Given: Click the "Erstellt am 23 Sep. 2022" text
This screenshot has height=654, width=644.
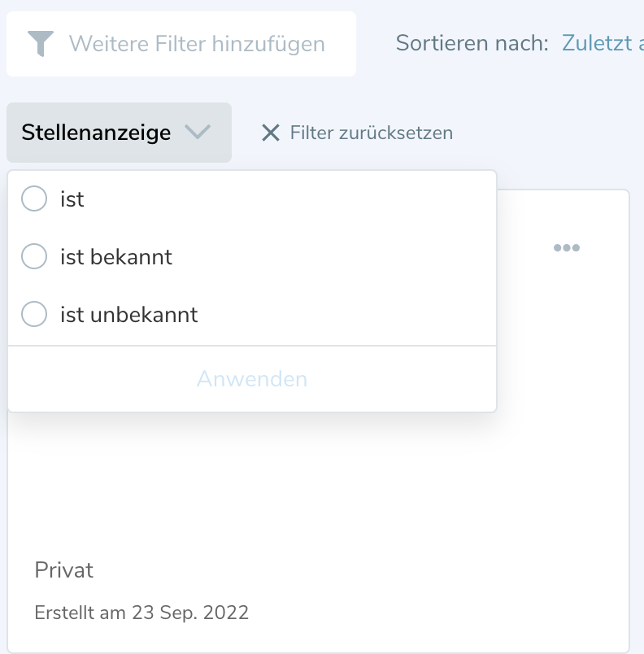Looking at the screenshot, I should click(141, 613).
